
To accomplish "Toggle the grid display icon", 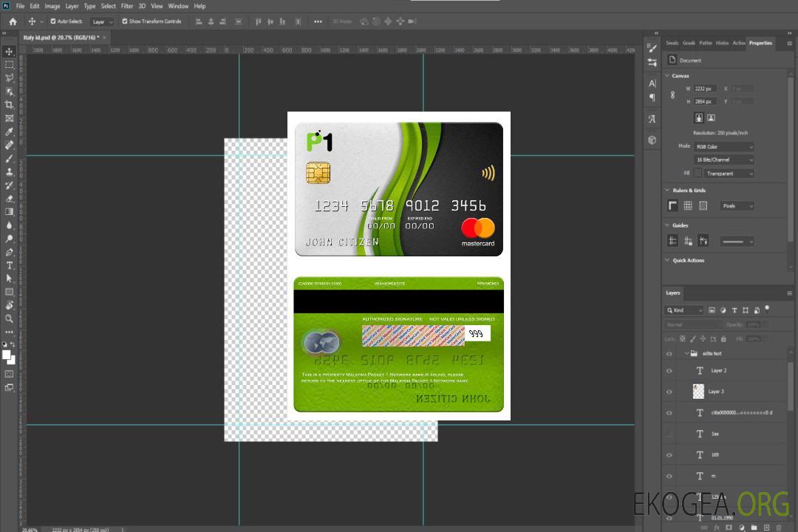I will (x=688, y=205).
